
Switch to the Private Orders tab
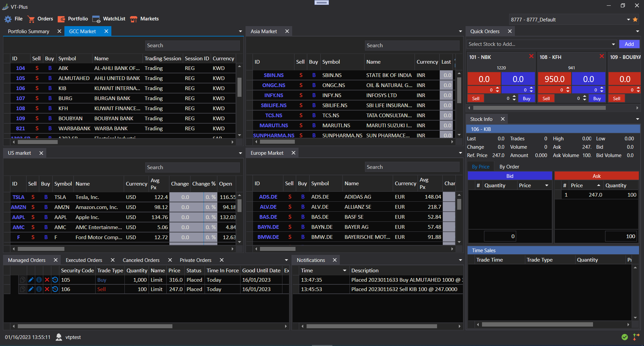tap(196, 260)
